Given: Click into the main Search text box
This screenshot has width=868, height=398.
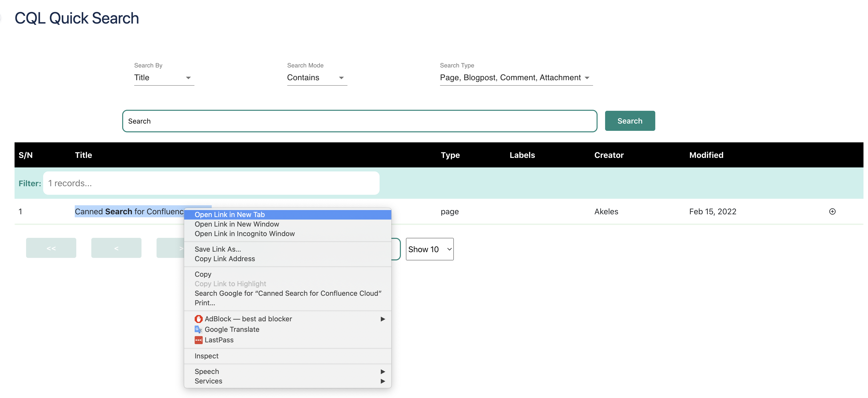Looking at the screenshot, I should (x=359, y=121).
